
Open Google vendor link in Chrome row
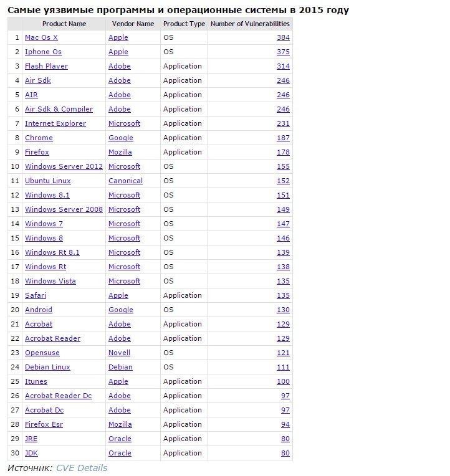pos(120,138)
